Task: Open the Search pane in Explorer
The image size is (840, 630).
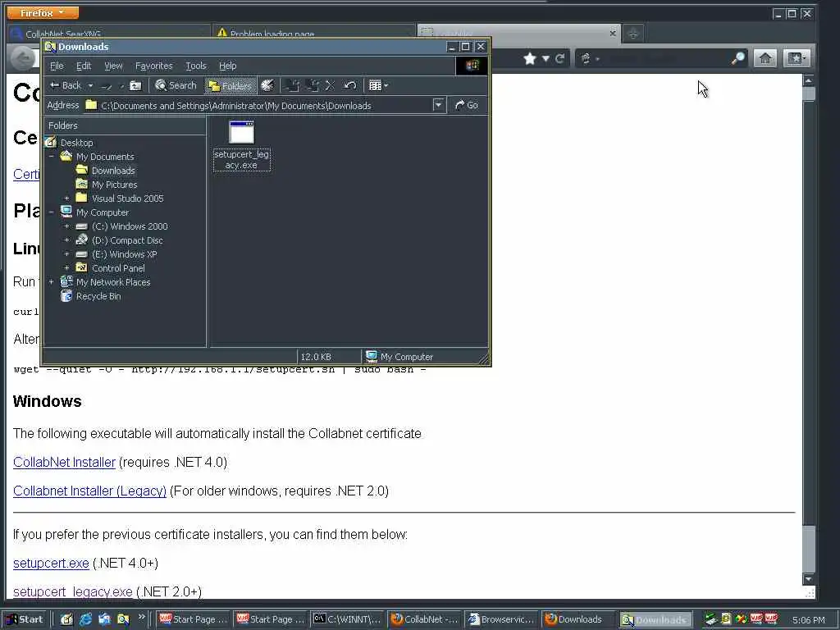Action: click(x=176, y=85)
